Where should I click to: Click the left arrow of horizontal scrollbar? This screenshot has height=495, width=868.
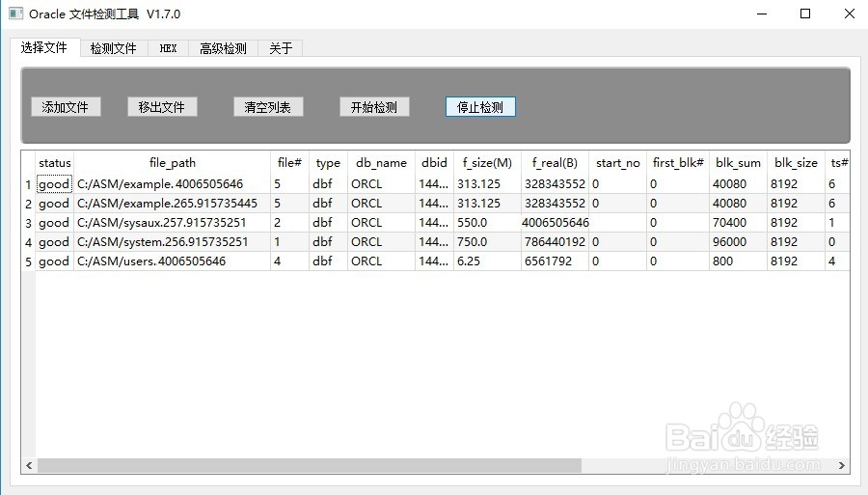point(29,466)
